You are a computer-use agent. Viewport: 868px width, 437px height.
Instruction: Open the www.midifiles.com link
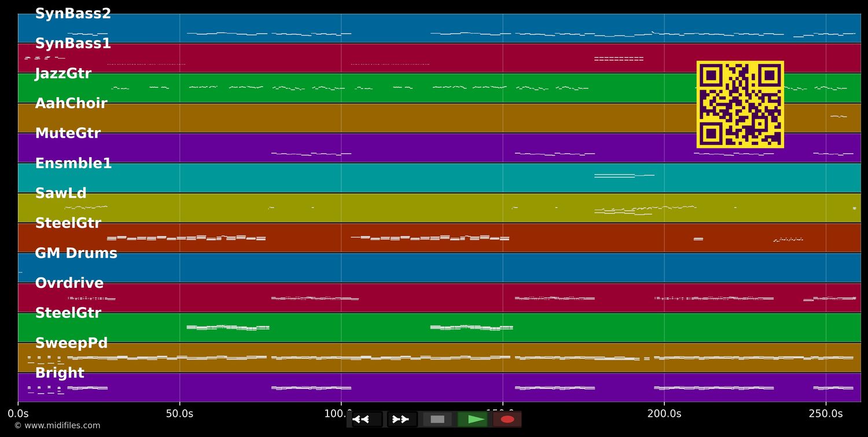pyautogui.click(x=57, y=425)
